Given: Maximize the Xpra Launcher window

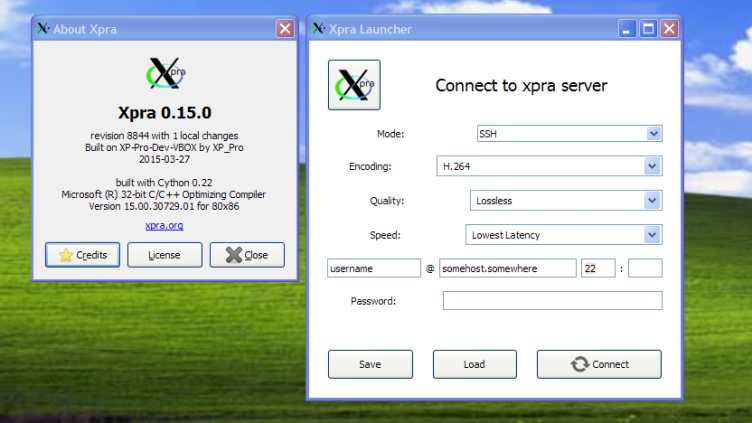Looking at the screenshot, I should point(648,29).
